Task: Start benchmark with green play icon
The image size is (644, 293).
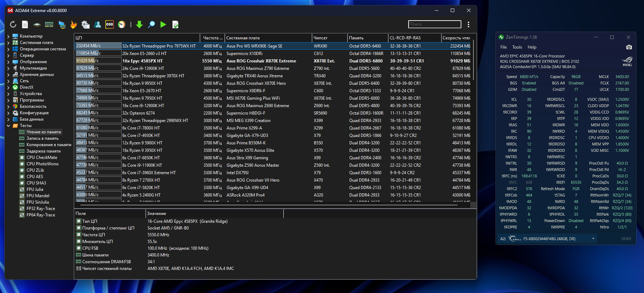Action: pos(163,24)
